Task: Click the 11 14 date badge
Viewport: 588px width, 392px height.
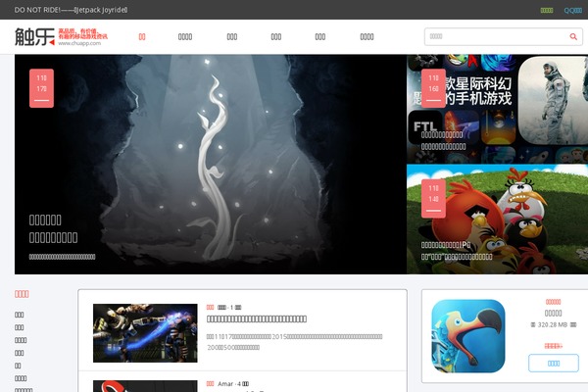Action: [x=433, y=198]
